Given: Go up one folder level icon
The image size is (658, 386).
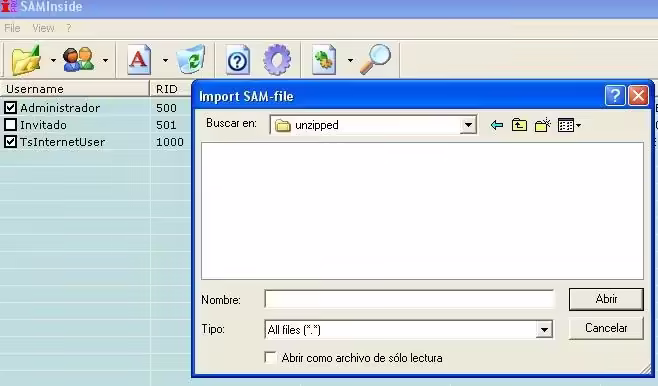Looking at the screenshot, I should [519, 125].
